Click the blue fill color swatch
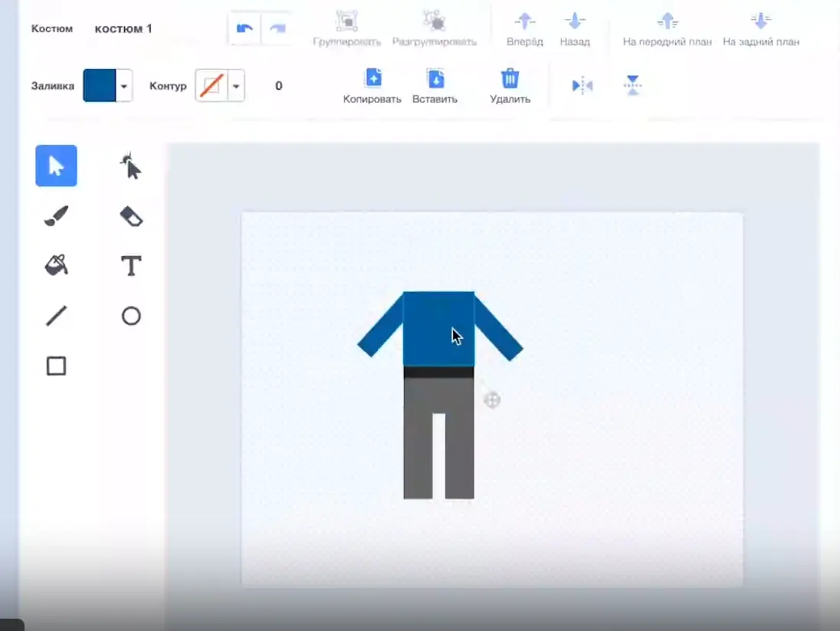840x631 pixels. point(100,86)
